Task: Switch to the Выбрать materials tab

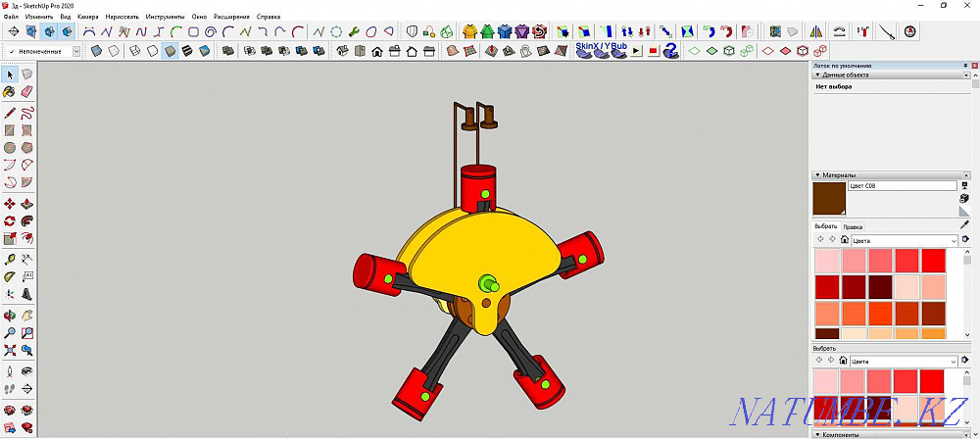Action: [825, 226]
